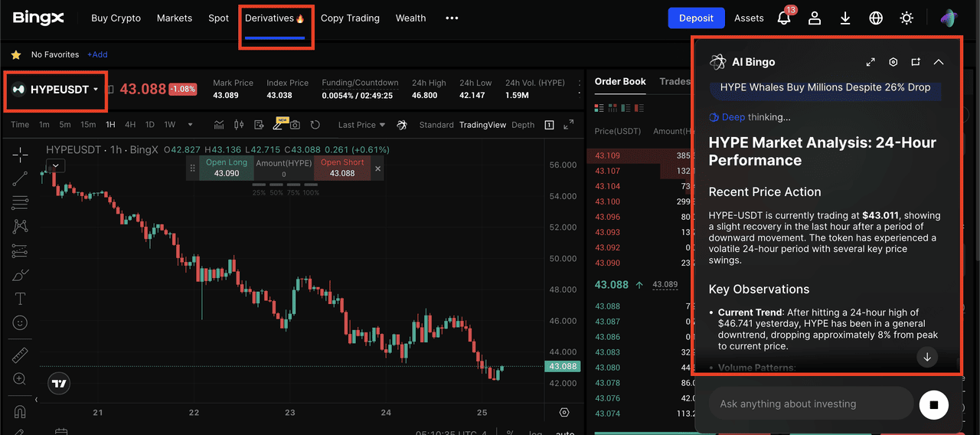980x435 pixels.
Task: Open the forecasting and measurement tools
Action: point(20,251)
